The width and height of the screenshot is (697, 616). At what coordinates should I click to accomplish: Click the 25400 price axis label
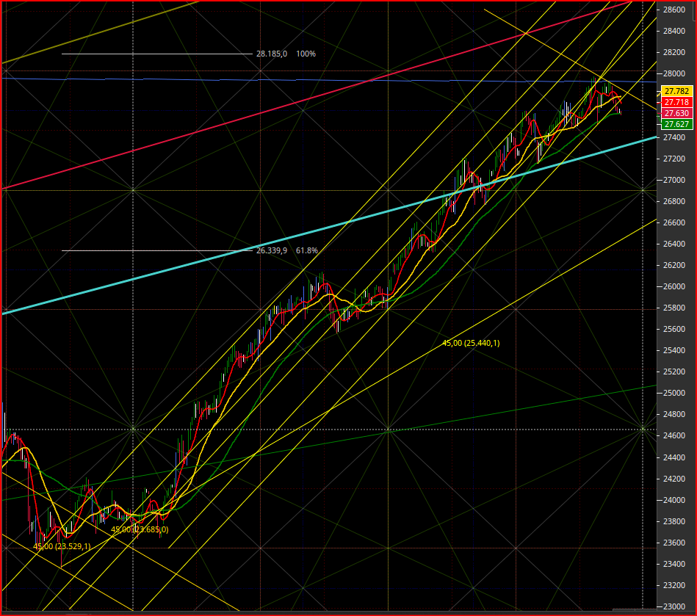[674, 351]
